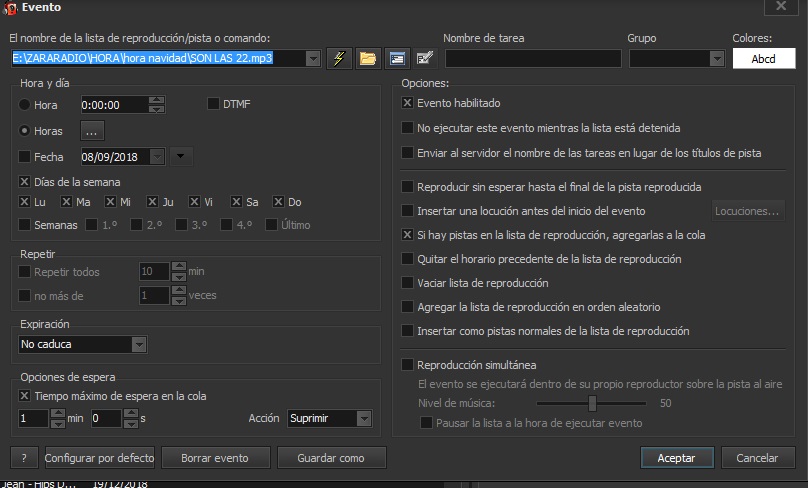Image resolution: width=808 pixels, height=488 pixels.
Task: Open the folder browse icon
Action: 368,58
